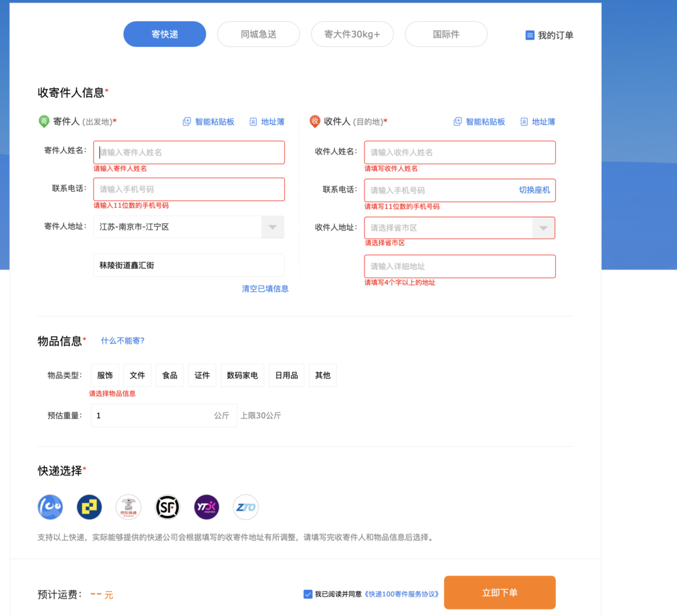The image size is (677, 616).
Task: Click 清空已填信息 to clear form
Action: click(x=265, y=289)
